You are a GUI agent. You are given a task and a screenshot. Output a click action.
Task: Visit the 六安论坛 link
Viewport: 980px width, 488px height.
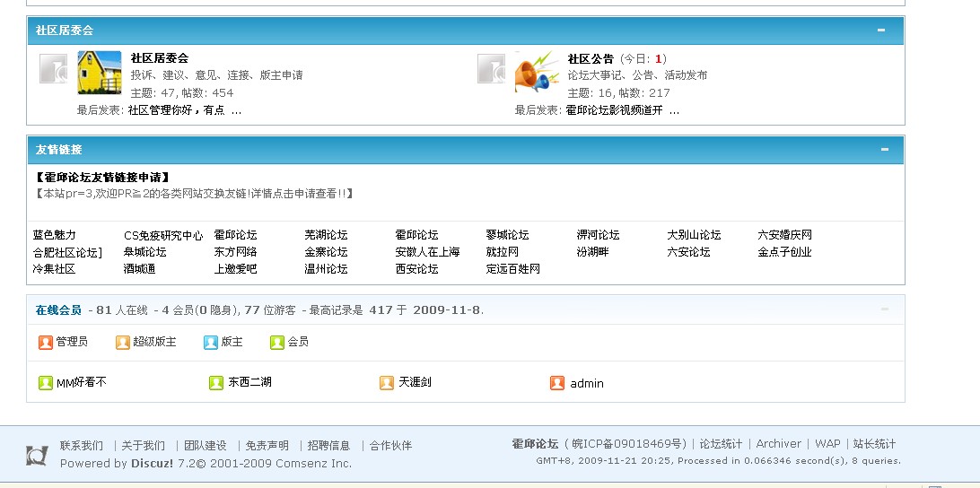[688, 252]
